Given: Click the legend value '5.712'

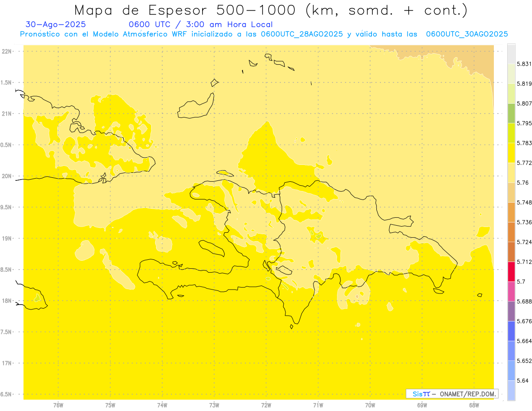Looking at the screenshot, I should 524,262.
